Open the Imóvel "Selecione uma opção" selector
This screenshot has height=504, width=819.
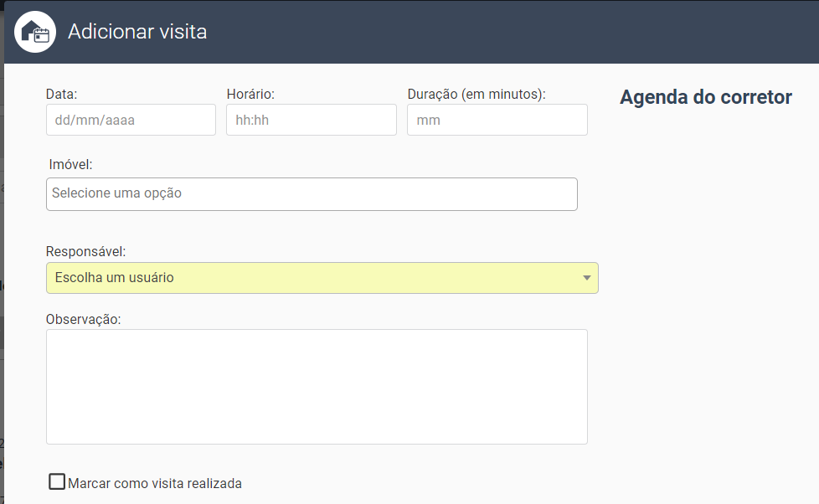(312, 193)
